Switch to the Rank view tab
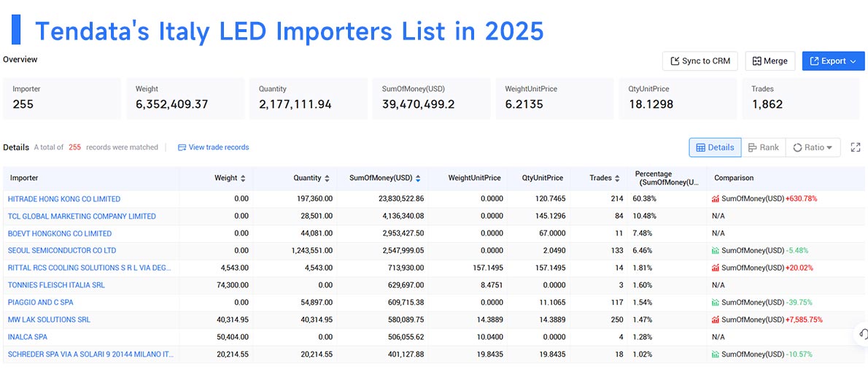 pos(763,147)
